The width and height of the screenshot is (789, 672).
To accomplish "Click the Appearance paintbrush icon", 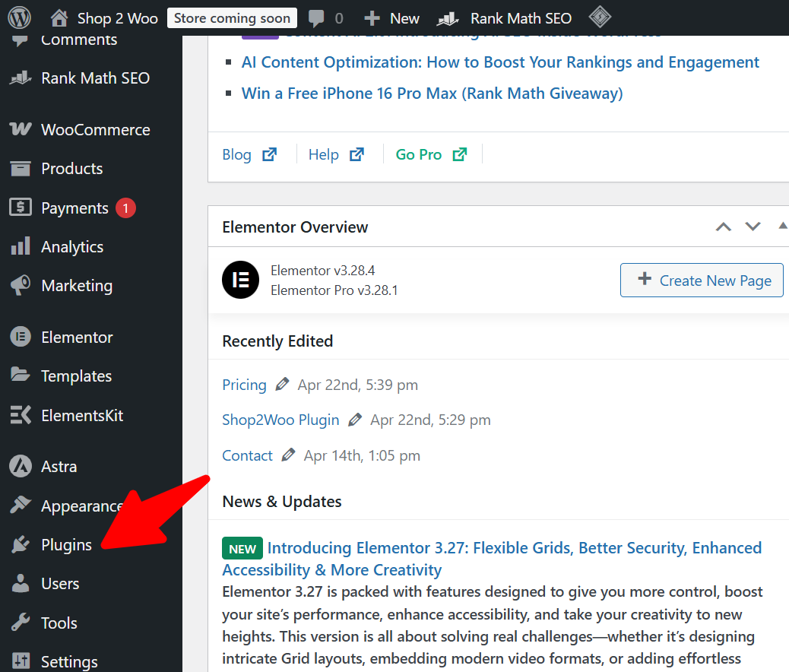I will click(x=21, y=504).
